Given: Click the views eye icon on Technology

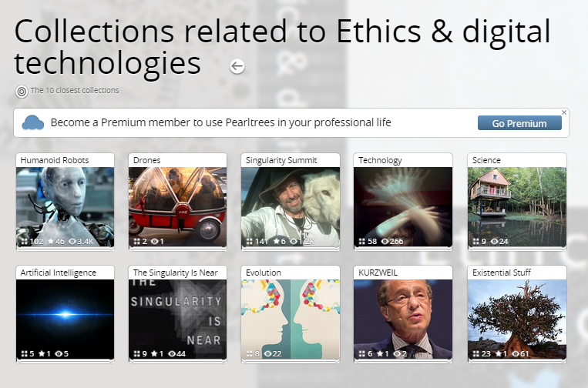Looking at the screenshot, I should [385, 242].
